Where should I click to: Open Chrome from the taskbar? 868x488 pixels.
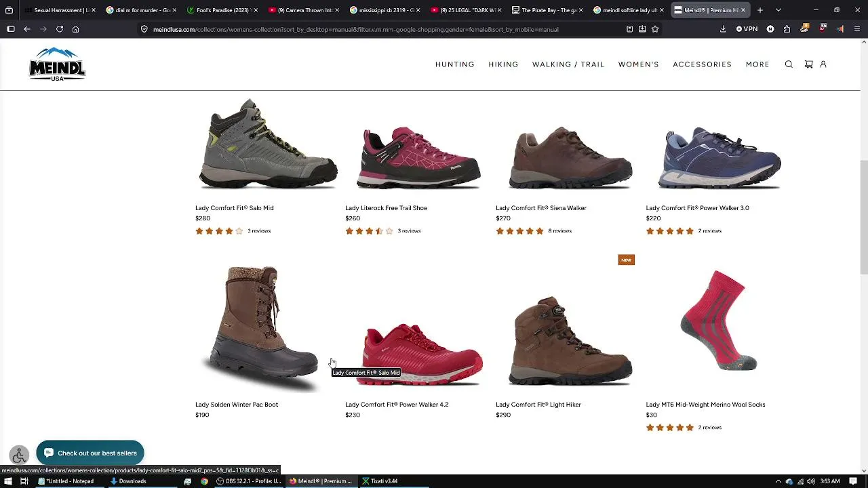204,481
